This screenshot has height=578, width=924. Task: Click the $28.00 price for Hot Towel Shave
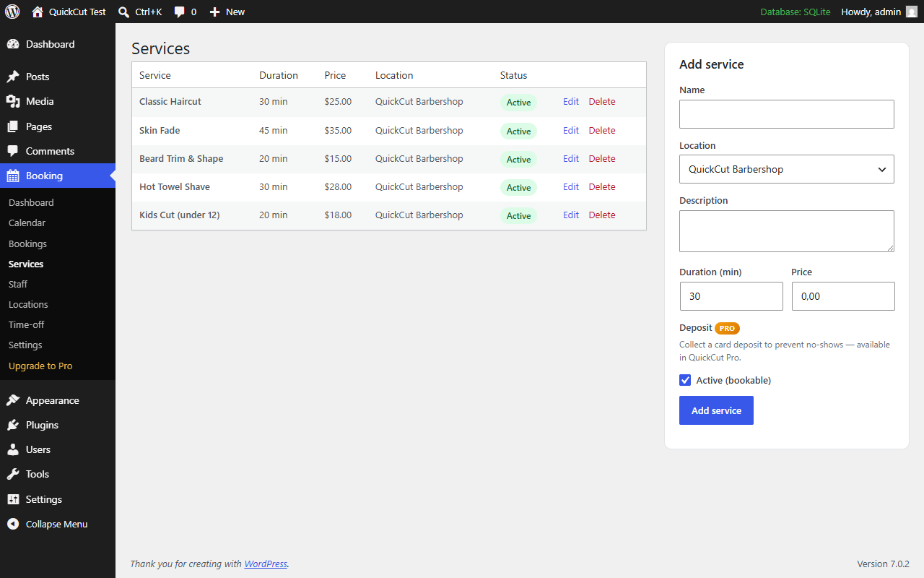click(x=338, y=187)
